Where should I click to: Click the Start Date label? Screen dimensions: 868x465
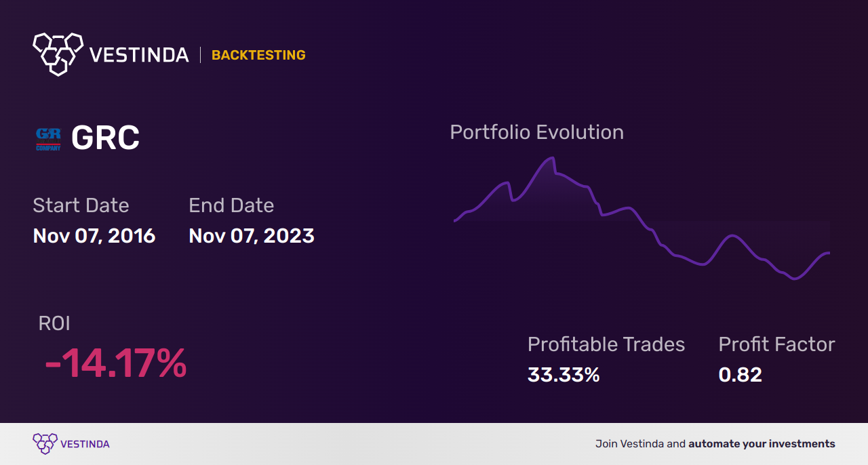[81, 205]
